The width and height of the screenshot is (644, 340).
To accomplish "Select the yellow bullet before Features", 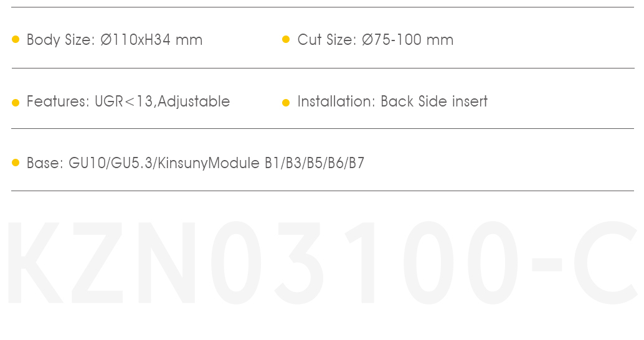I will point(16,103).
